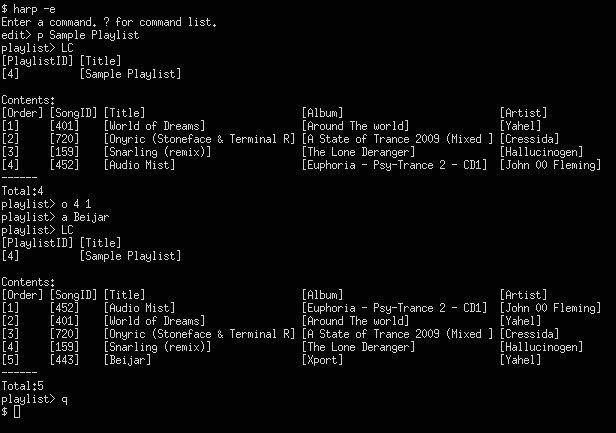Click the "[Artist]" header in the first contents table
616x433 pixels.
[x=526, y=113]
